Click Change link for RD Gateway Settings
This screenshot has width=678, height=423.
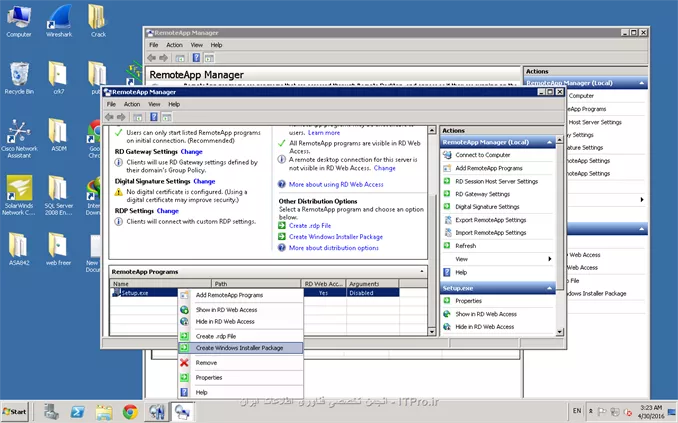192,152
